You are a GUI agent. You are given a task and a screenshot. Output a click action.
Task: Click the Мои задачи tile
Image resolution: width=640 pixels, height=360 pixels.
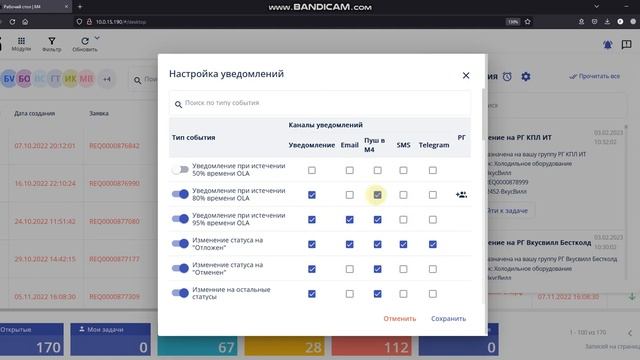coord(111,339)
